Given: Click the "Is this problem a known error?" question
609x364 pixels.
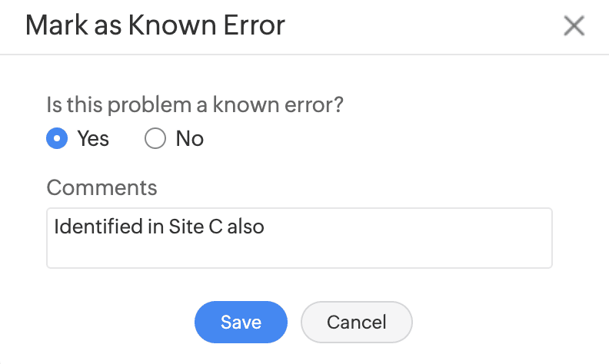Looking at the screenshot, I should click(195, 105).
